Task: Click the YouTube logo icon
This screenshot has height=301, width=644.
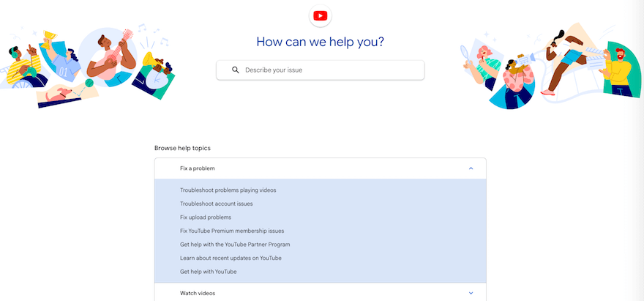Action: 320,16
